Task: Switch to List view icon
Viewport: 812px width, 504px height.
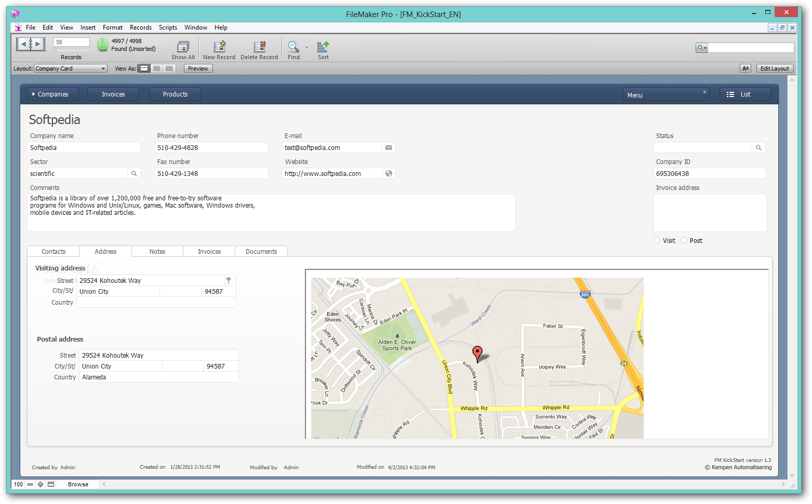Action: coord(156,69)
